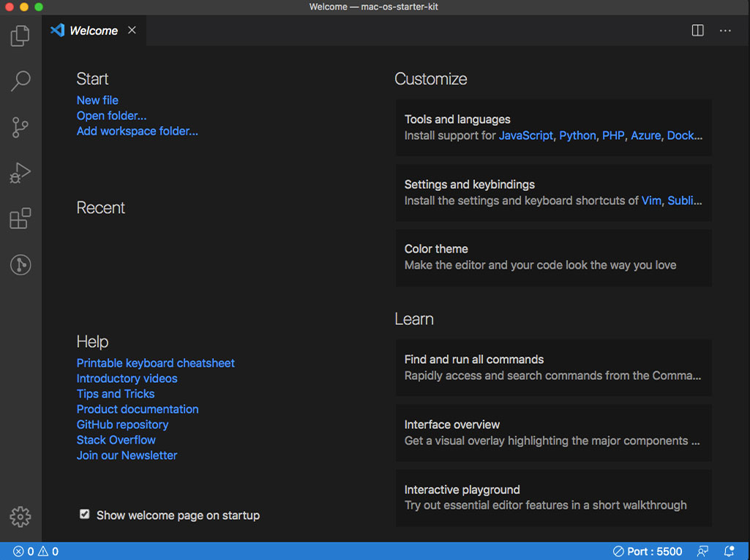This screenshot has height=560, width=750.
Task: Open the Explorer sidebar icon
Action: (20, 35)
